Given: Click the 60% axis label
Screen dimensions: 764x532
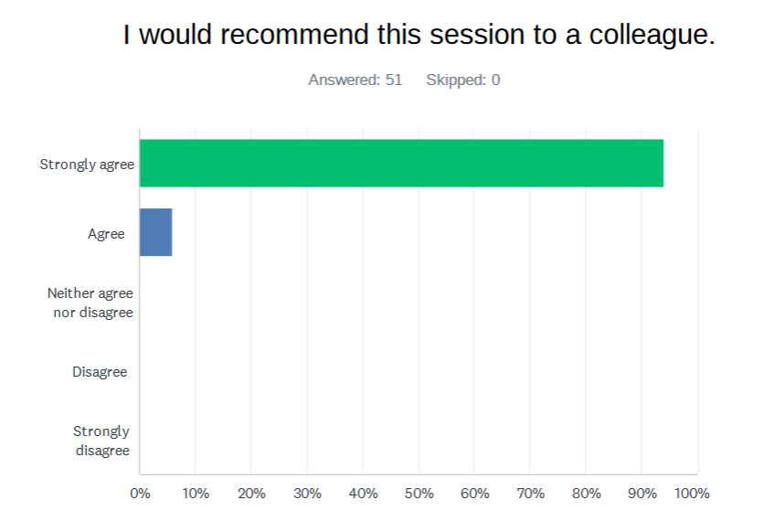Looking at the screenshot, I should [x=474, y=494].
